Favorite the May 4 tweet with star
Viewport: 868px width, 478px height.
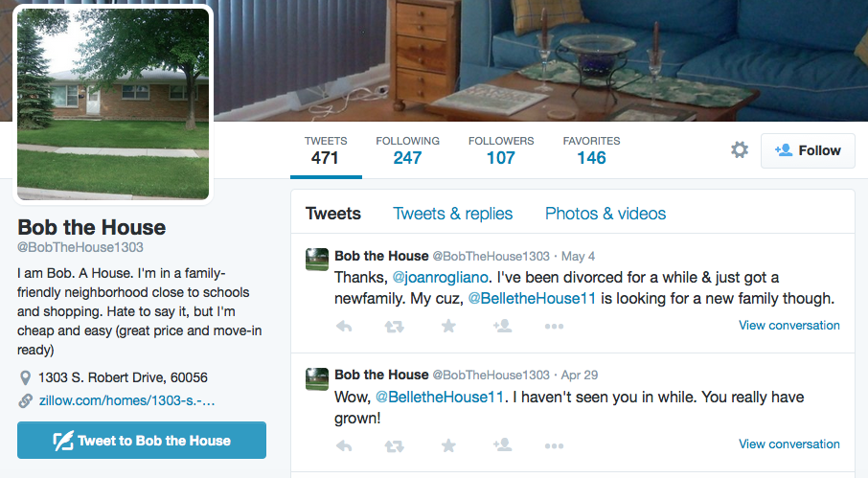[x=448, y=326]
